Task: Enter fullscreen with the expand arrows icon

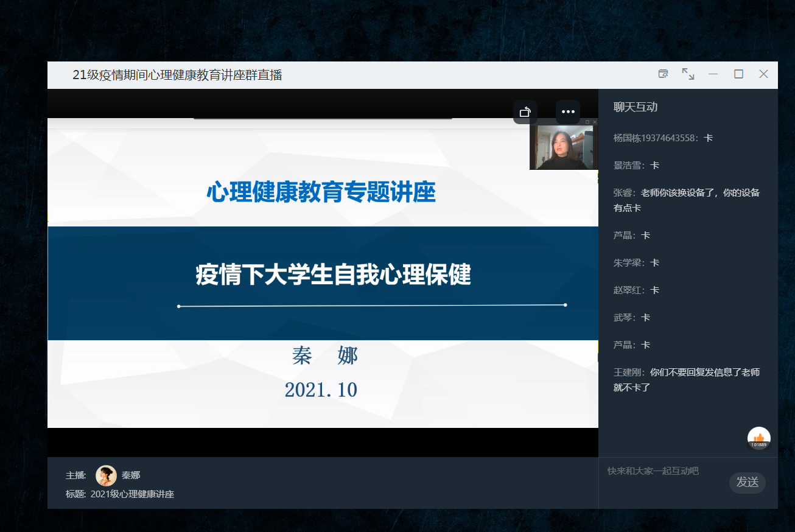Action: tap(688, 74)
